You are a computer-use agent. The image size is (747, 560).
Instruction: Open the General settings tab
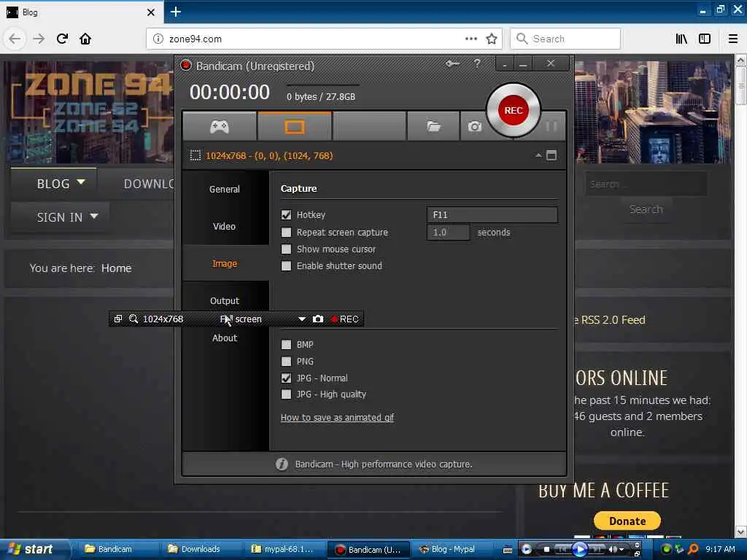[225, 189]
